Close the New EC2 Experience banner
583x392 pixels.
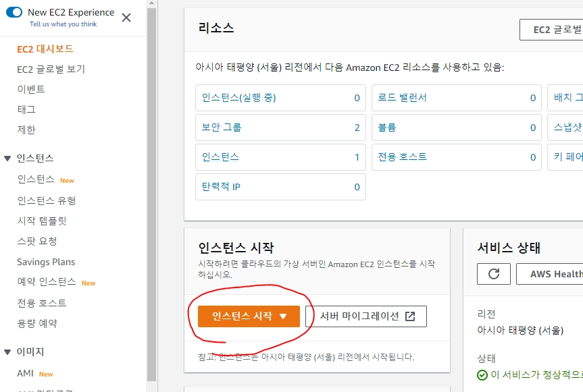(x=126, y=18)
